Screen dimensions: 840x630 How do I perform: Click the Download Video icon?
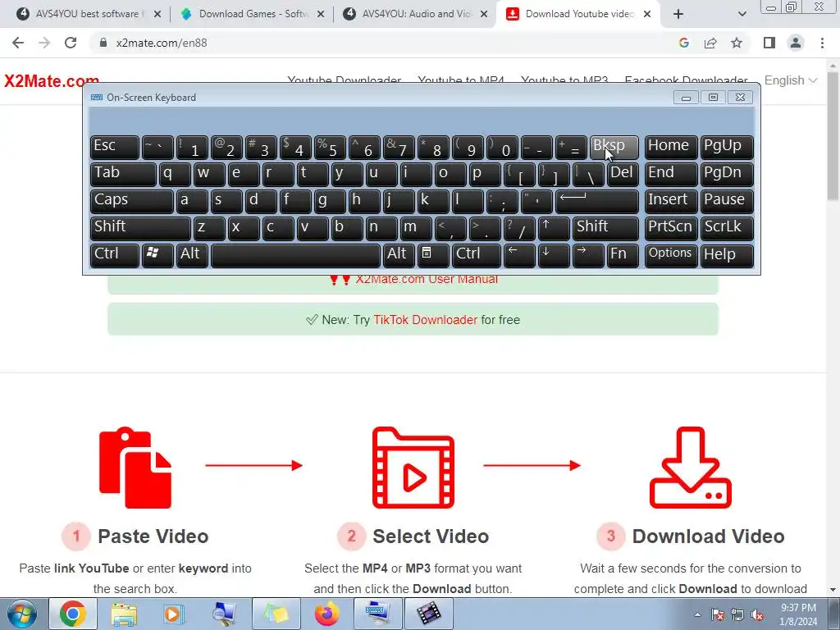[691, 468]
